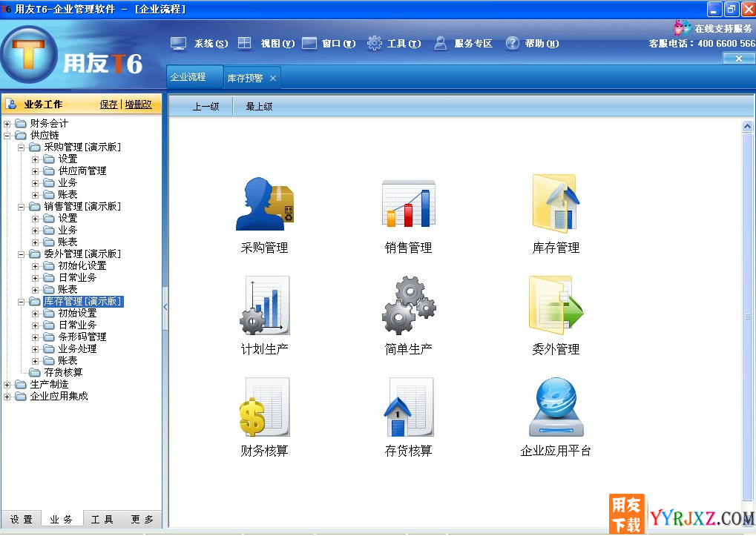Screen dimensions: 756x536
Task: Expand the 生产制造 tree node
Action: point(7,385)
